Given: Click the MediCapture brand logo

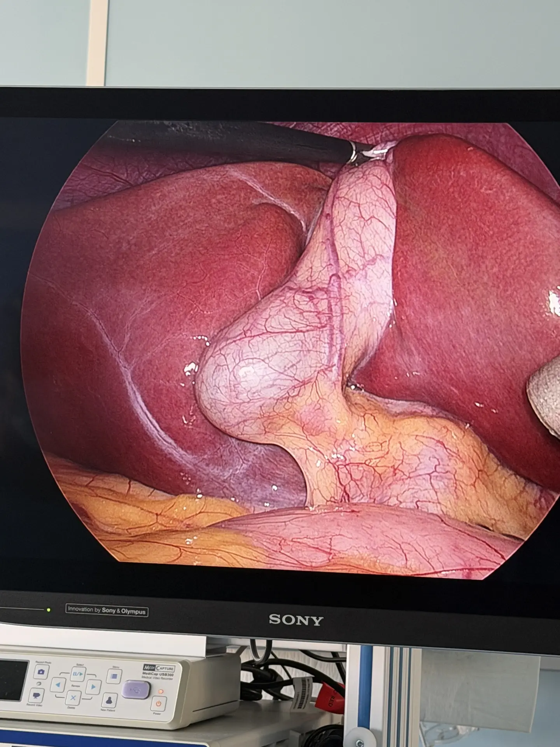Looking at the screenshot, I should tap(159, 668).
